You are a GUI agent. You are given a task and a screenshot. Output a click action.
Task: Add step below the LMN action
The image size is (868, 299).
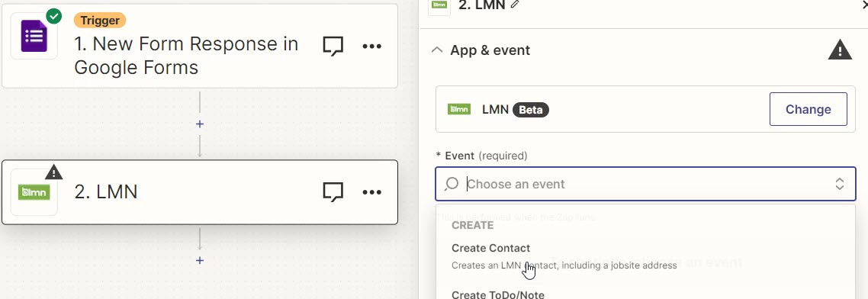(200, 260)
